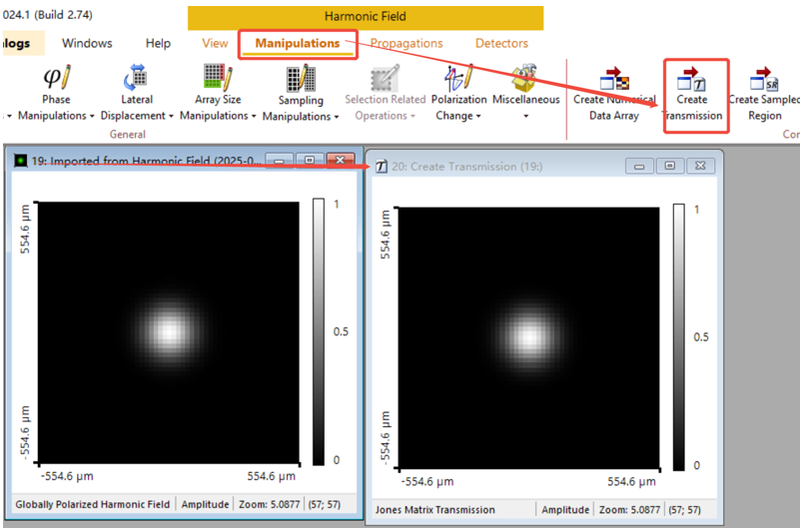Viewport: 805px width, 532px height.
Task: Click the Create Numerical Data Array icon
Action: tap(612, 79)
